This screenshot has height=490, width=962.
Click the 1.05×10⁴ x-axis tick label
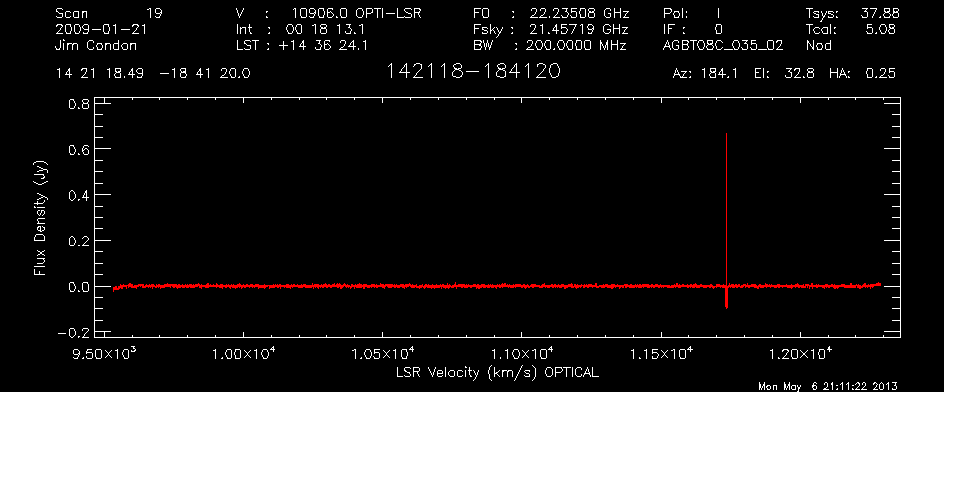383,353
